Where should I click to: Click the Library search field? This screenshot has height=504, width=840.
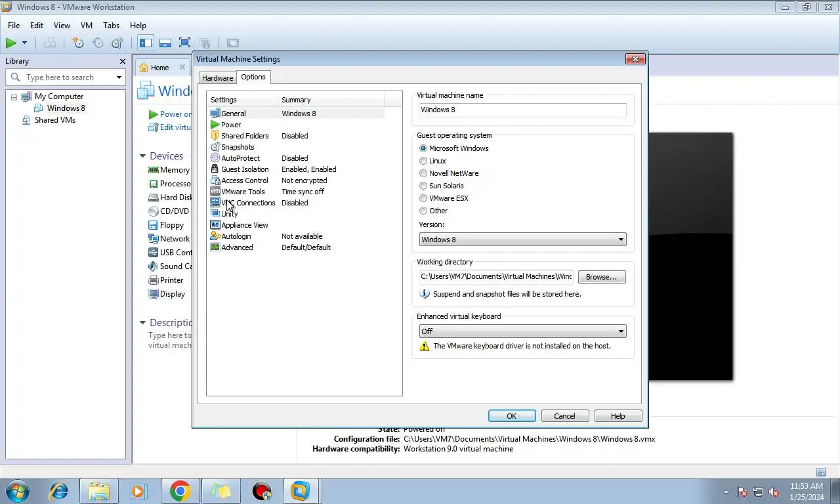coord(62,77)
